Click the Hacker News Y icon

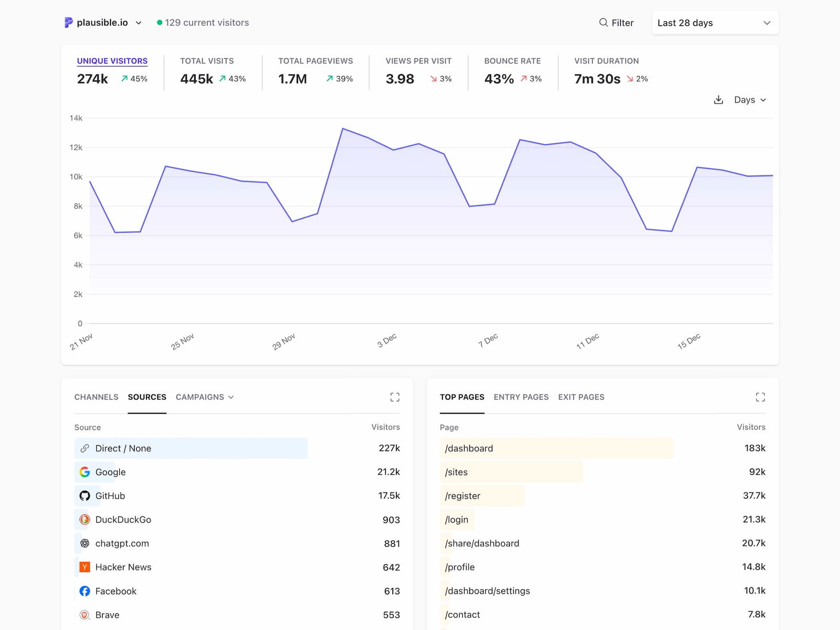pyautogui.click(x=85, y=567)
